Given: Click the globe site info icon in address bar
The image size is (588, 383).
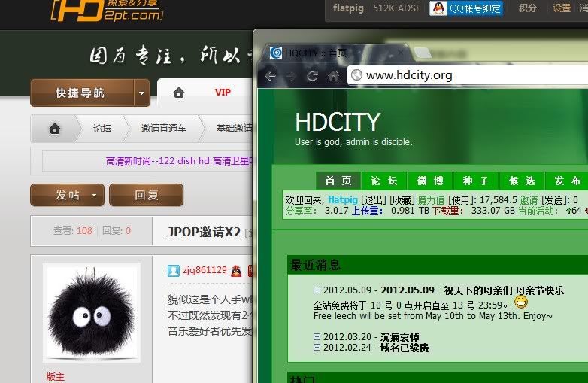Looking at the screenshot, I should (356, 75).
